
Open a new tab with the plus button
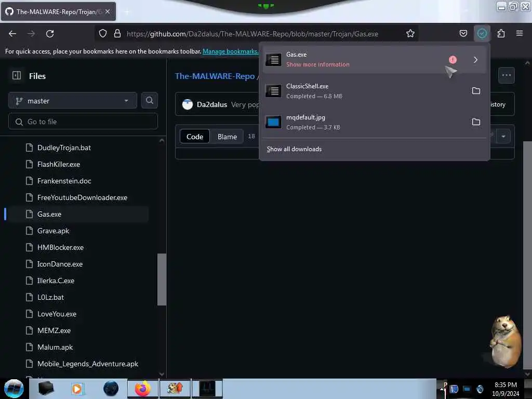127,12
